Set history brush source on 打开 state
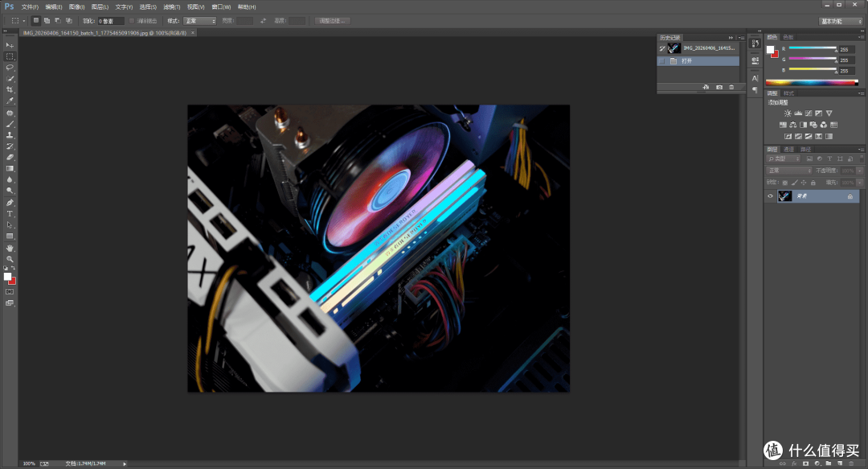868x469 pixels. (x=662, y=61)
